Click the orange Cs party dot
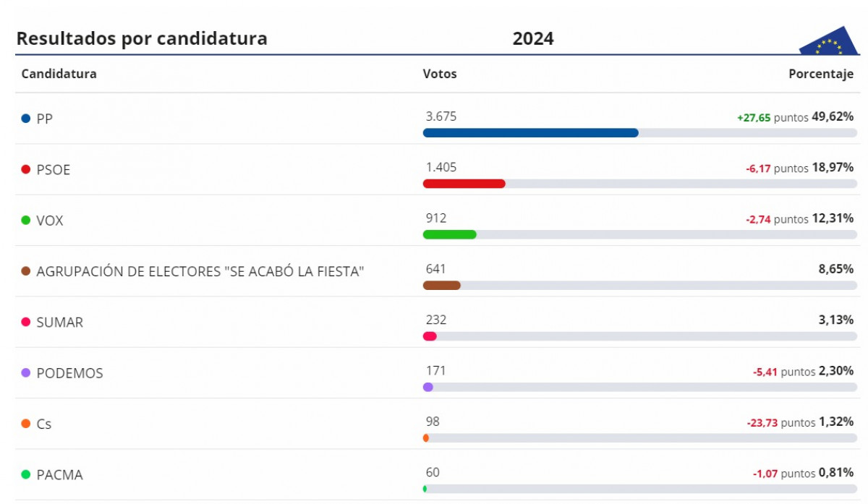 26,424
